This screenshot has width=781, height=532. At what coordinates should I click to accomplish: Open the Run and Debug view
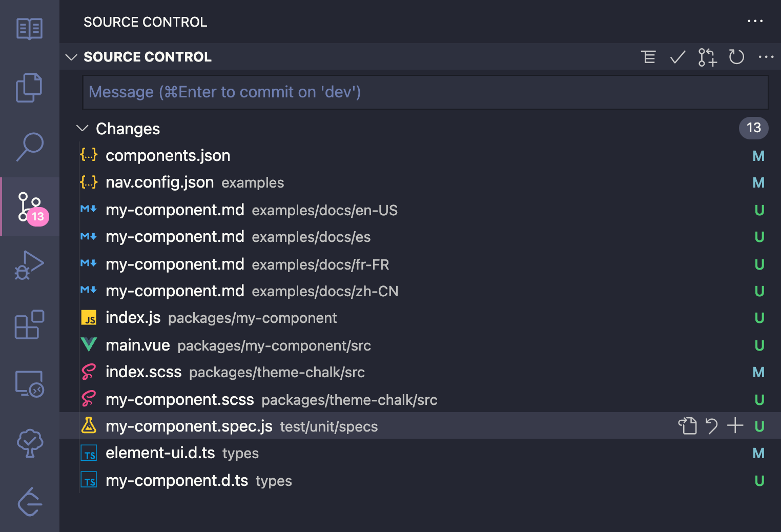click(x=29, y=265)
